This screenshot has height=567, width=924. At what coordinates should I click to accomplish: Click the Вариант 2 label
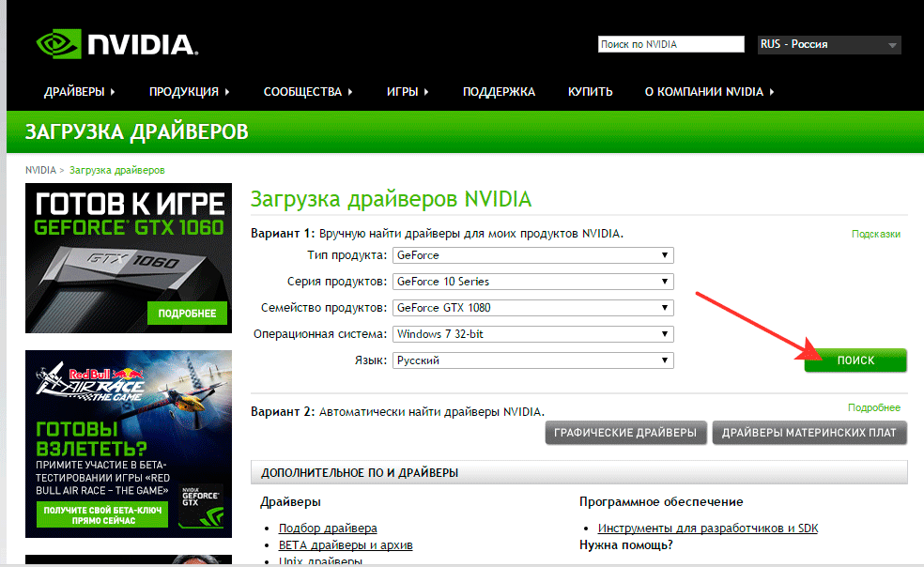pyautogui.click(x=284, y=411)
